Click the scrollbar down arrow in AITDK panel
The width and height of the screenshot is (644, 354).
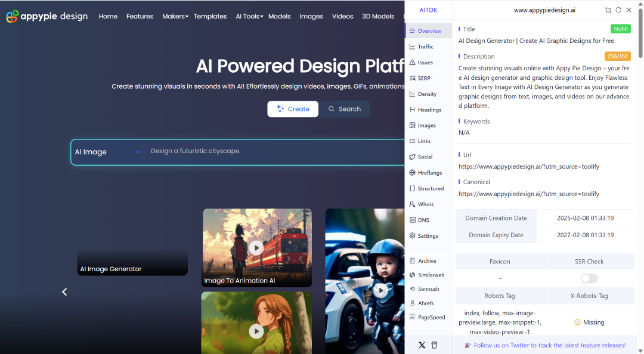[x=640, y=350]
